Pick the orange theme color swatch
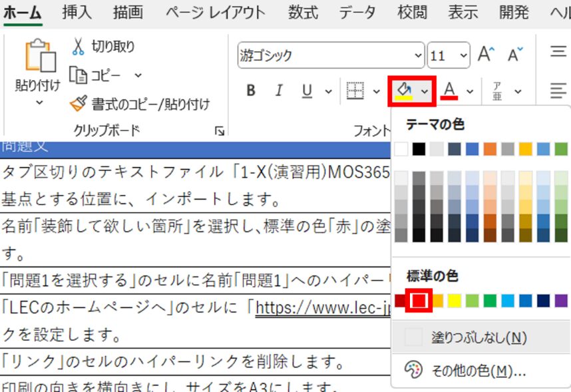 (x=490, y=149)
